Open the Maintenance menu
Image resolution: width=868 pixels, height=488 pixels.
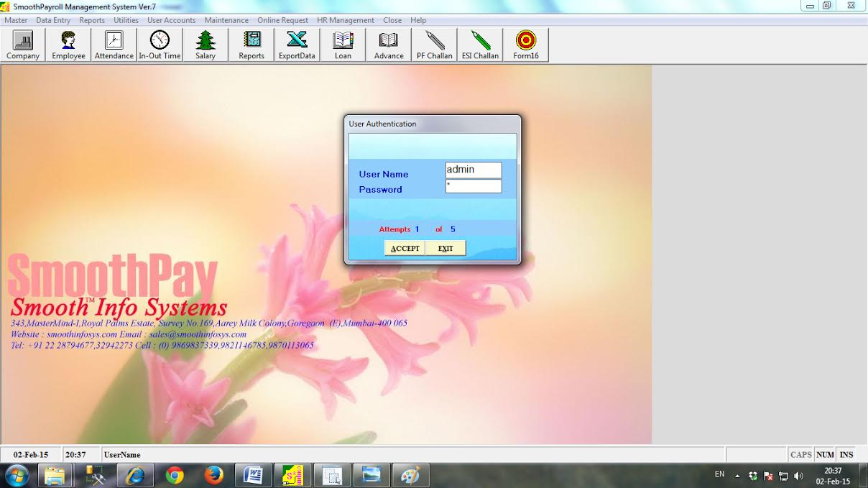(x=226, y=20)
